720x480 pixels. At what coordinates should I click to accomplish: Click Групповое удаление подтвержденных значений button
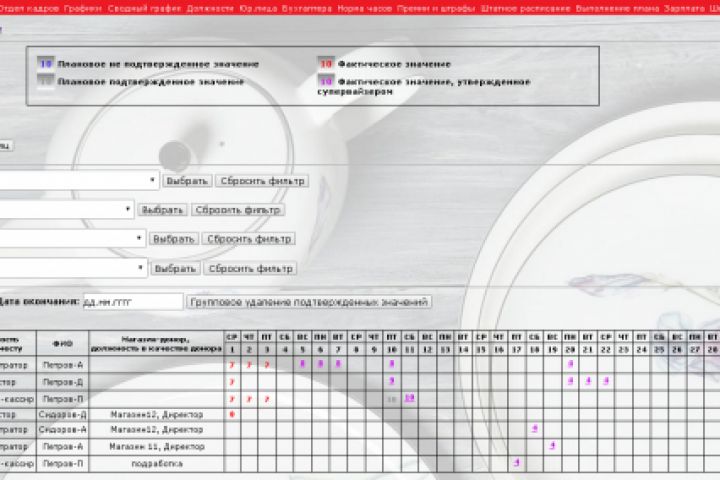(309, 302)
